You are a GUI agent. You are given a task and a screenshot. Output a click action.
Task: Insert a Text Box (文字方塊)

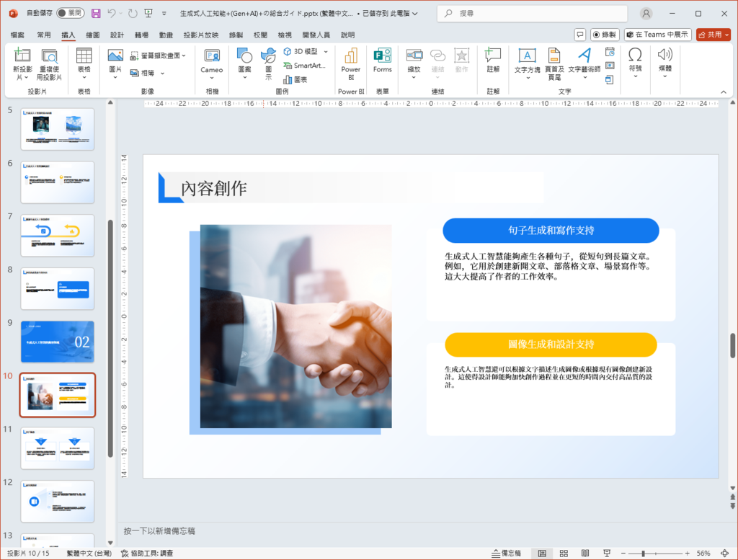tap(527, 64)
